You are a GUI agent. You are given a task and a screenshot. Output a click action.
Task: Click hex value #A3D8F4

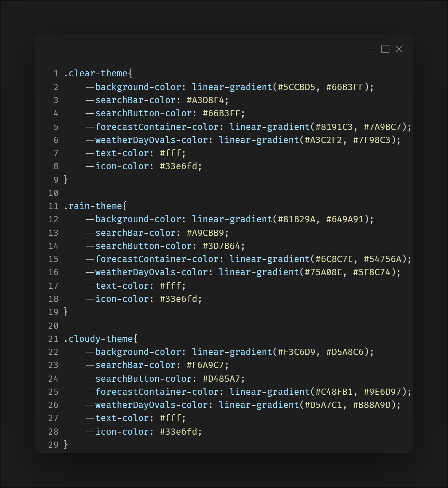tap(205, 100)
